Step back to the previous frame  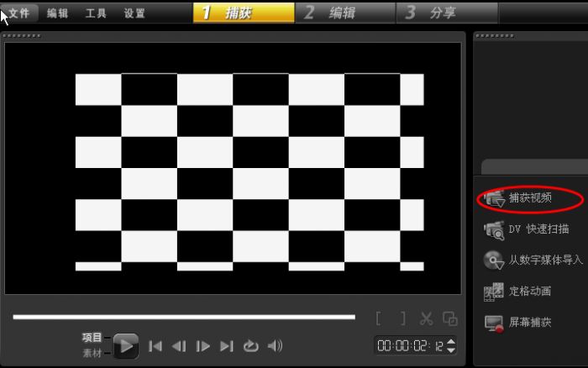coord(179,345)
